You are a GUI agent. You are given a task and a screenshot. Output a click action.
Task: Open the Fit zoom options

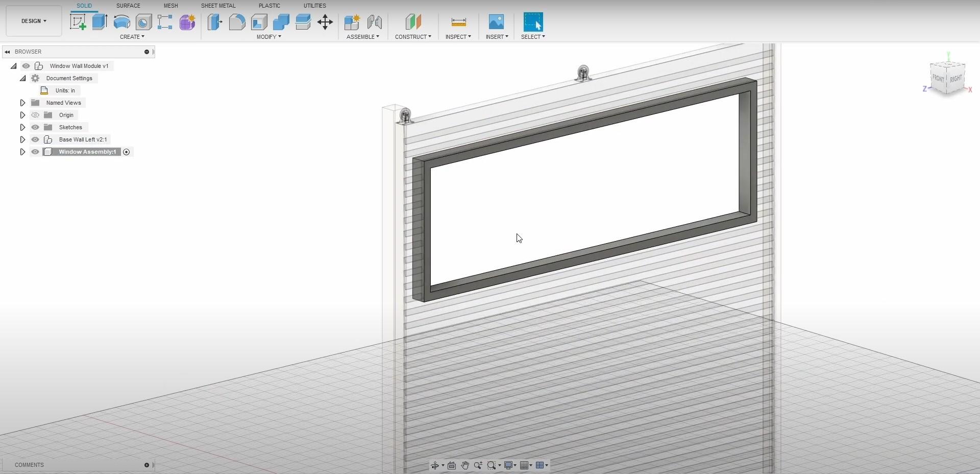(494, 465)
